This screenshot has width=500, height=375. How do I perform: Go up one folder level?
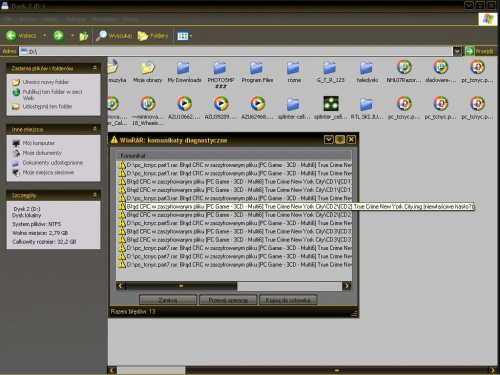[x=84, y=36]
